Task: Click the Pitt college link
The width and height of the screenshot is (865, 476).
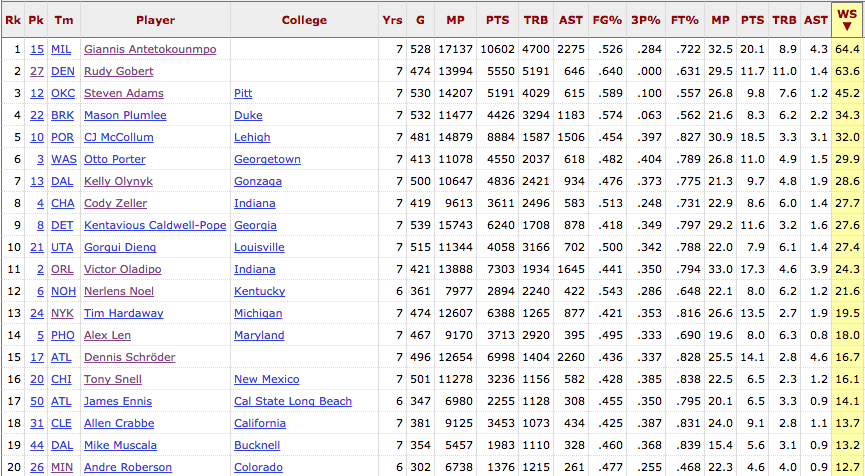Action: click(243, 93)
